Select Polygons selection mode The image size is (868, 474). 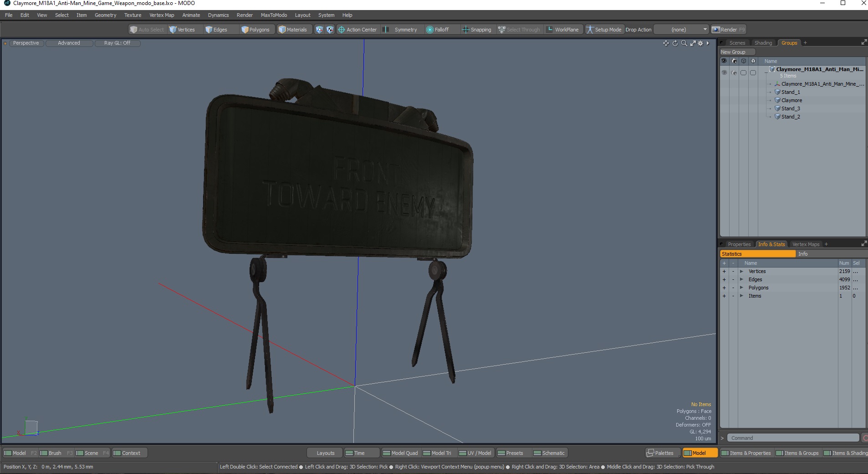[256, 30]
